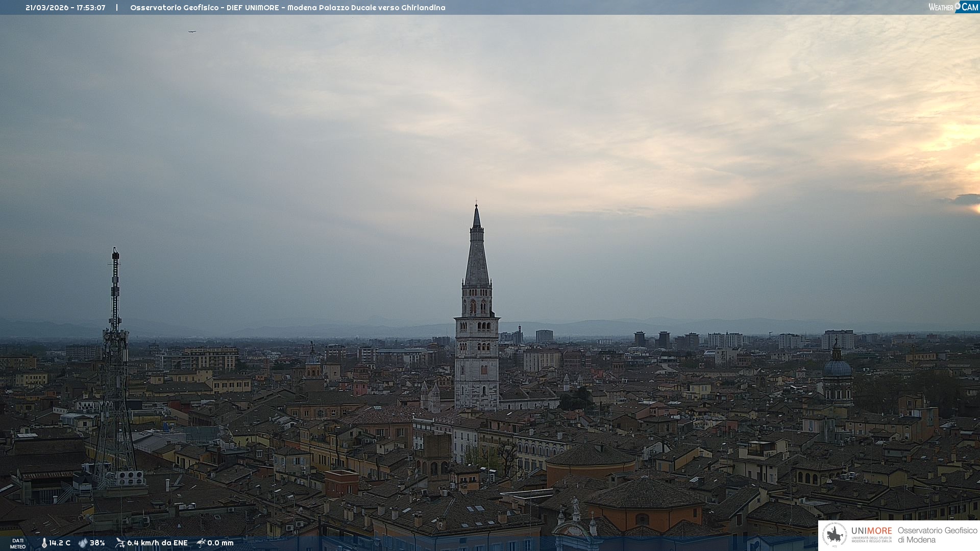Click the 14.2 C temperature reading
Image resolution: width=980 pixels, height=551 pixels.
[x=60, y=543]
